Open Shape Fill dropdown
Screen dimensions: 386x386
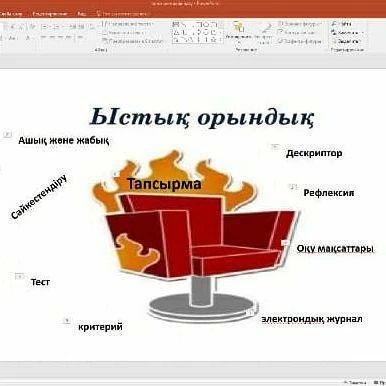[299, 24]
